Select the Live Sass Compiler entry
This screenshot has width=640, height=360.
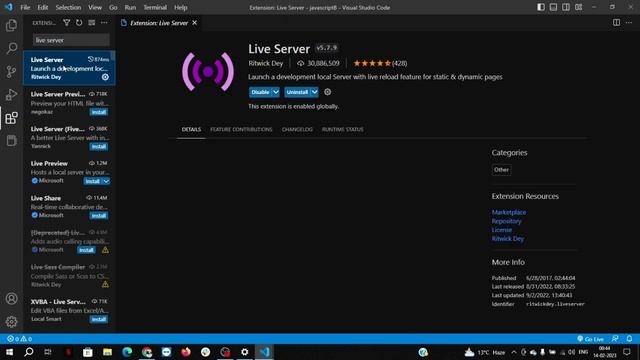point(69,276)
